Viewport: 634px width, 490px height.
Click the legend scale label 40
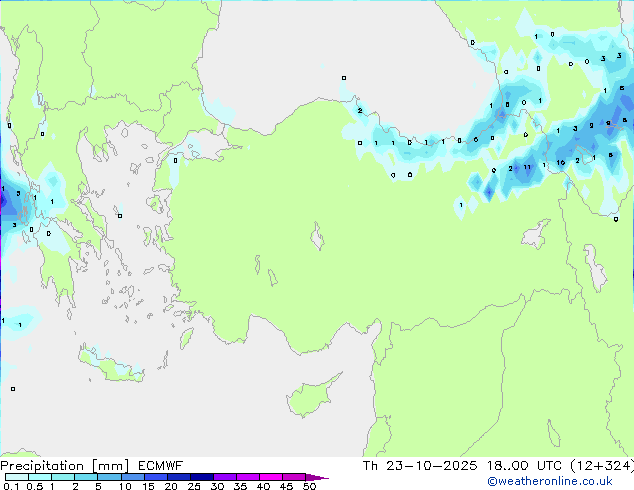pyautogui.click(x=263, y=486)
